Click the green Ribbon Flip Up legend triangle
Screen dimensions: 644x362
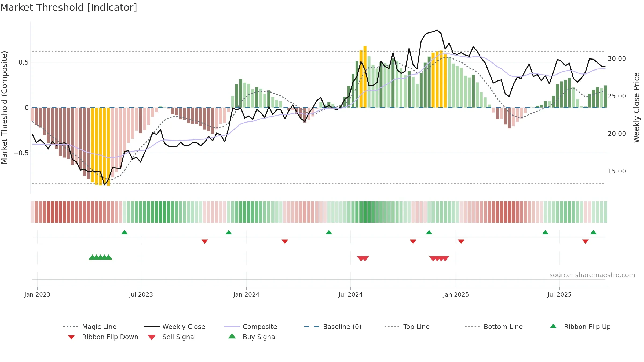[x=553, y=326]
